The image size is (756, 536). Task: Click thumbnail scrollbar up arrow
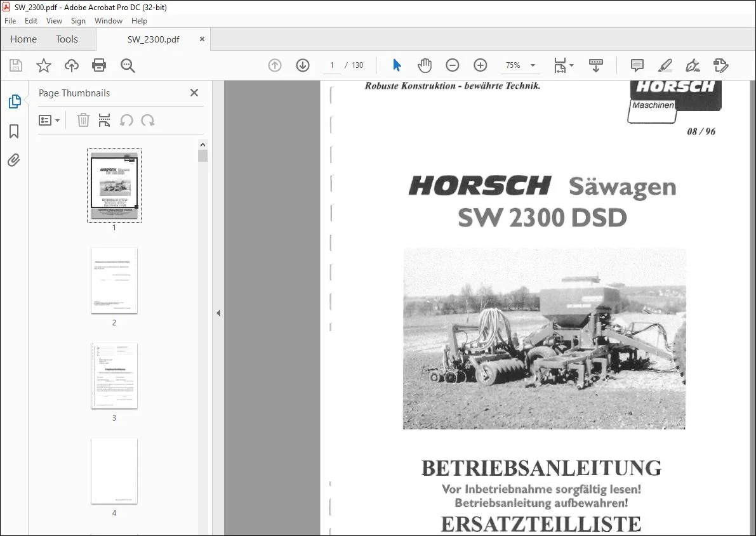[203, 145]
